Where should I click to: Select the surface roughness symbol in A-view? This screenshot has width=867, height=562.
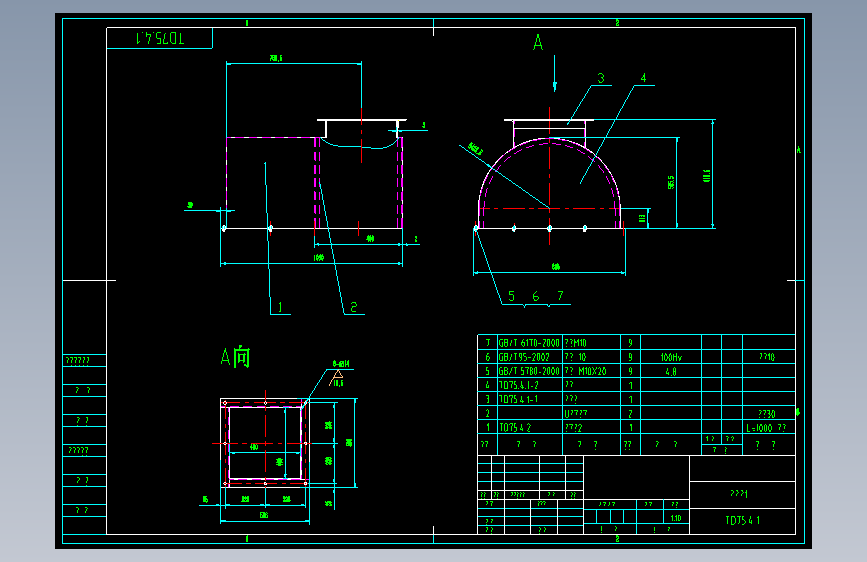pos(337,378)
